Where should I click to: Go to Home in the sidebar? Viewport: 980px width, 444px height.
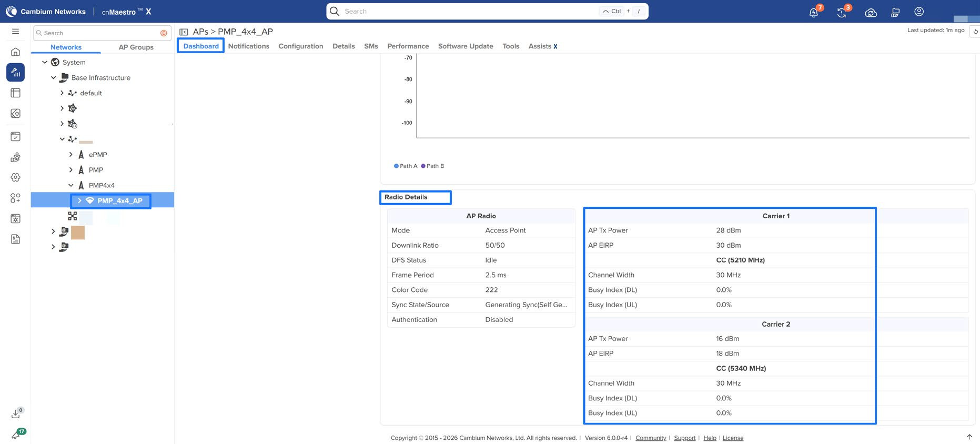click(16, 52)
